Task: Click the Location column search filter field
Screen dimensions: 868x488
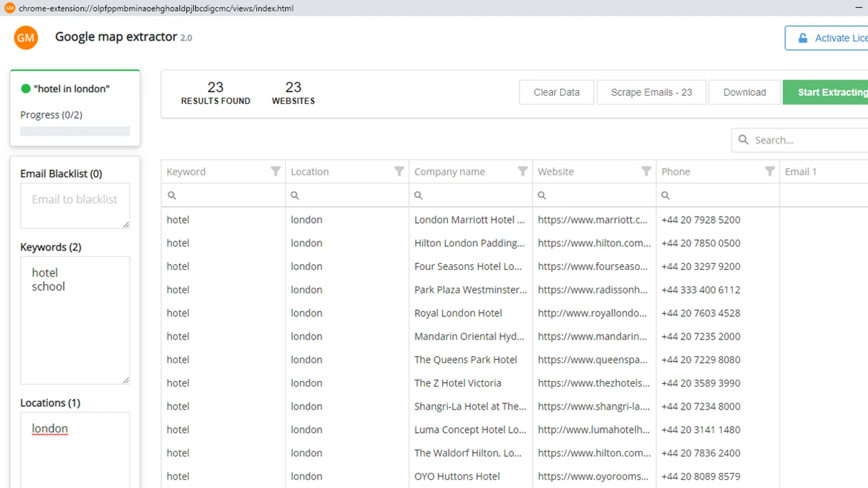Action: pos(347,195)
